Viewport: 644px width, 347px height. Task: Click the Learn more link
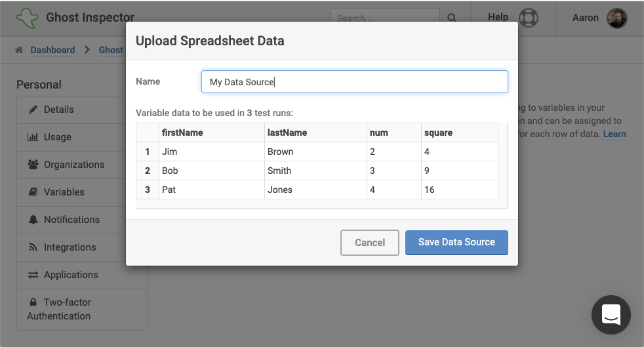pyautogui.click(x=614, y=134)
